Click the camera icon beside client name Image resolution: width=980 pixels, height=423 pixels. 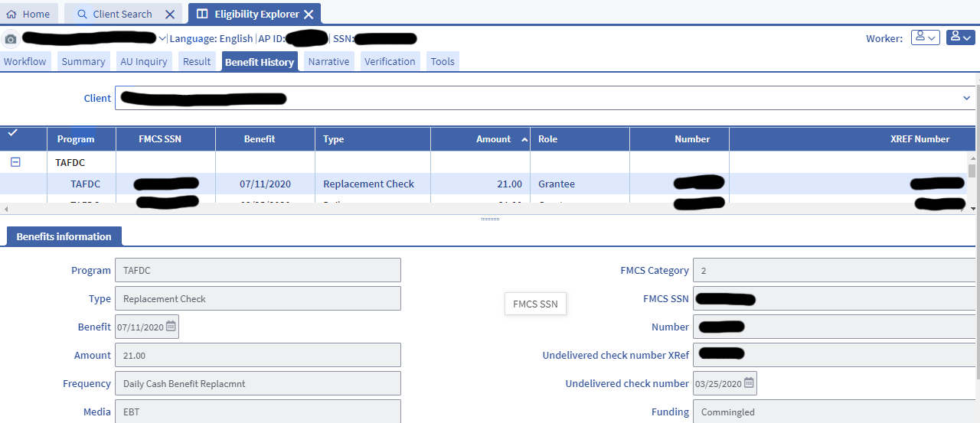(x=10, y=39)
